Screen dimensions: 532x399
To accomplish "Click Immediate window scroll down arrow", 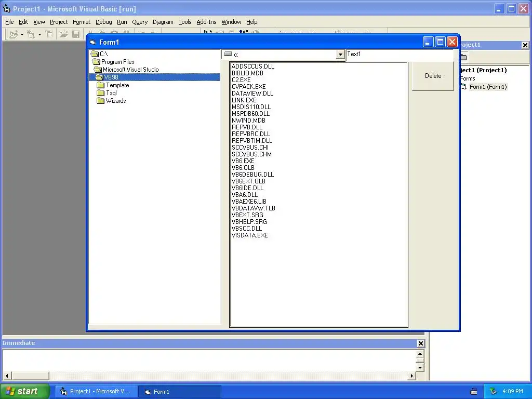I will 420,367.
